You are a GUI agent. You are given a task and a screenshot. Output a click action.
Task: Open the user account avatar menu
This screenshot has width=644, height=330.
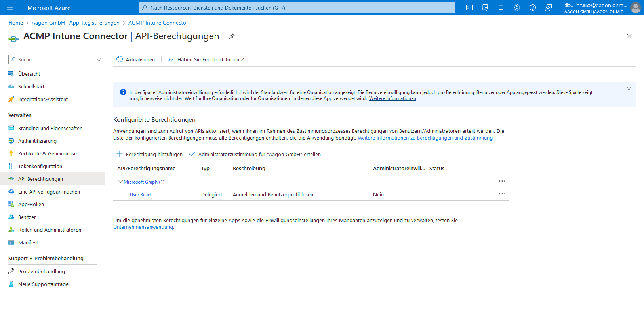click(x=635, y=8)
